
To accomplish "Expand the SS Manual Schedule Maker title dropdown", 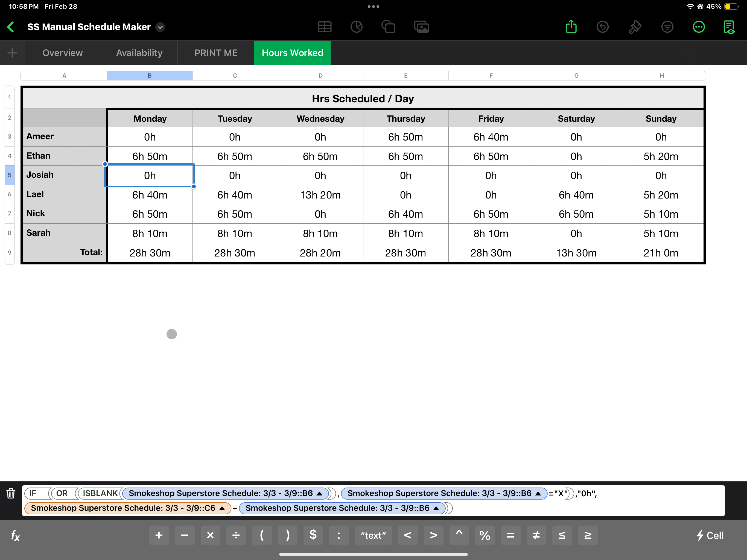I will (161, 27).
